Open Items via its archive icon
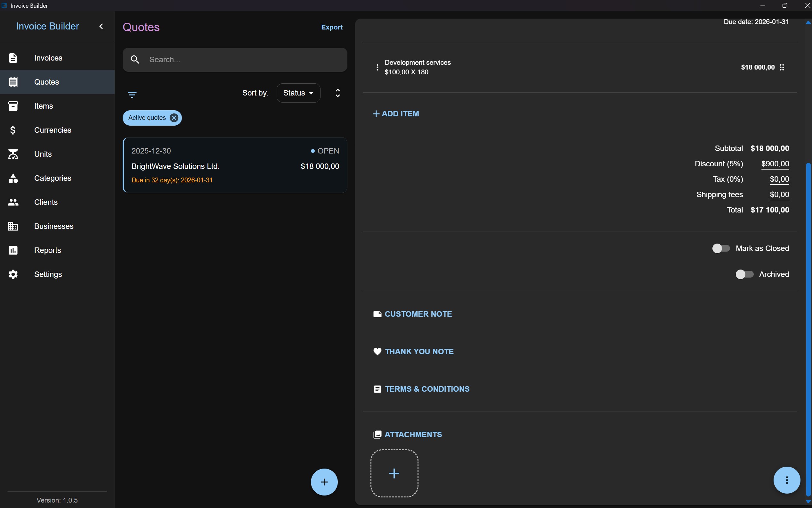Image resolution: width=812 pixels, height=508 pixels. click(x=13, y=106)
